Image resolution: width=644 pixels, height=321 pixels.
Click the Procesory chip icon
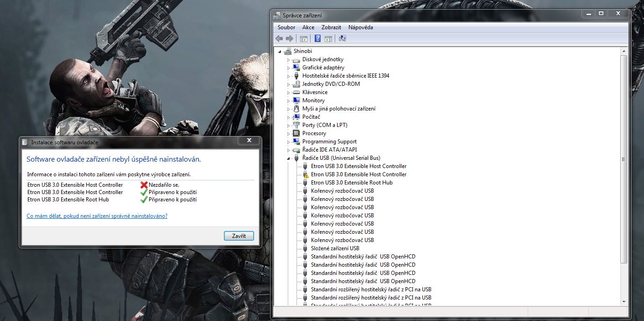(296, 133)
